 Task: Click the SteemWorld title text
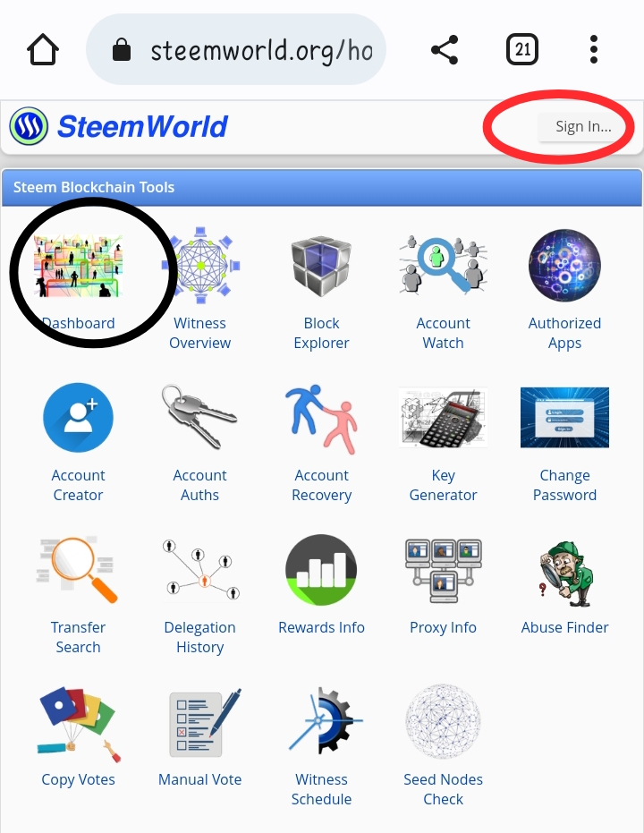coord(142,126)
